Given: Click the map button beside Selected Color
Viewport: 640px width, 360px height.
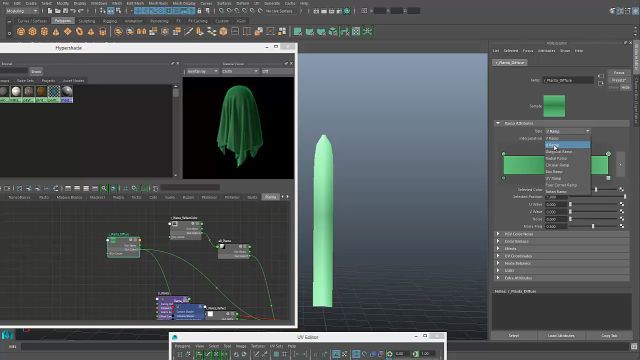Looking at the screenshot, I should pos(621,189).
